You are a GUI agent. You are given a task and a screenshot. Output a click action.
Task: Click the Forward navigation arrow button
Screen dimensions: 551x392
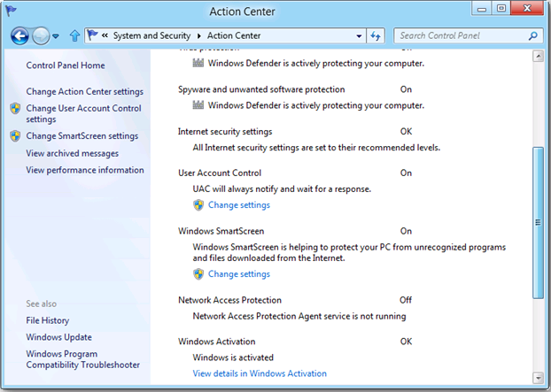click(x=41, y=35)
